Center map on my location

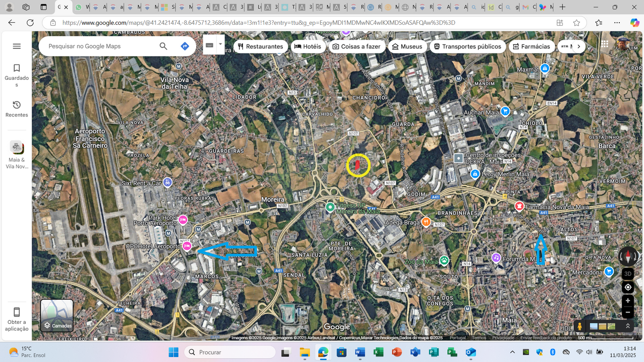[x=628, y=287]
